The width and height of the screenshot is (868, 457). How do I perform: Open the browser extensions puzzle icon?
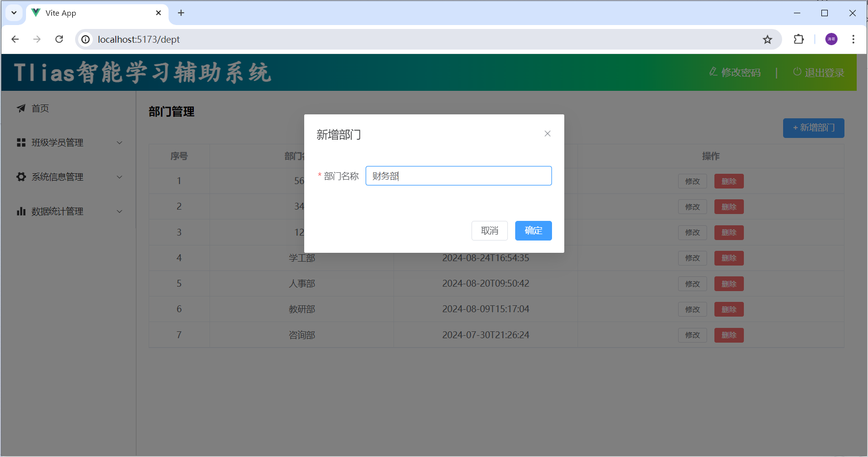click(x=799, y=39)
